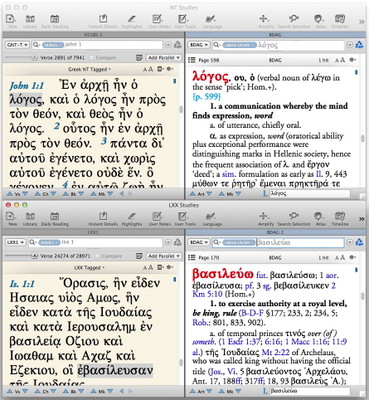This screenshot has width=369, height=400.
Task: Click the βασιλεύω search entry field
Action: (x=300, y=242)
